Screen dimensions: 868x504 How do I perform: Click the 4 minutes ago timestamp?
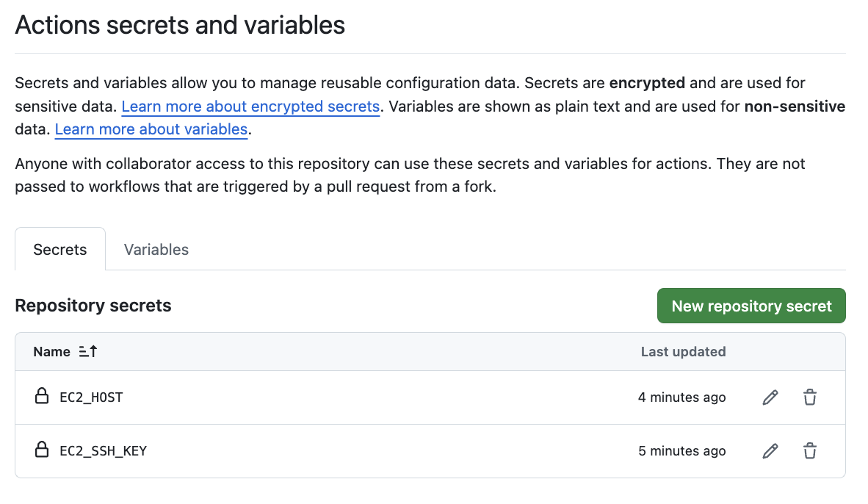point(681,397)
